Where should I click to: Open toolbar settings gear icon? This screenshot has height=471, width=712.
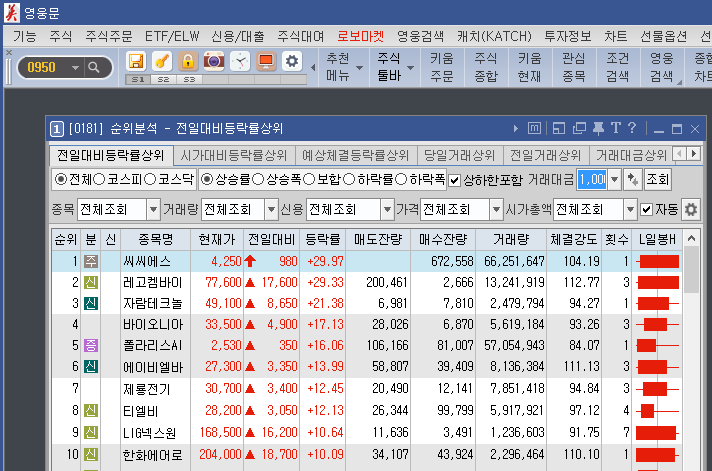[292, 61]
